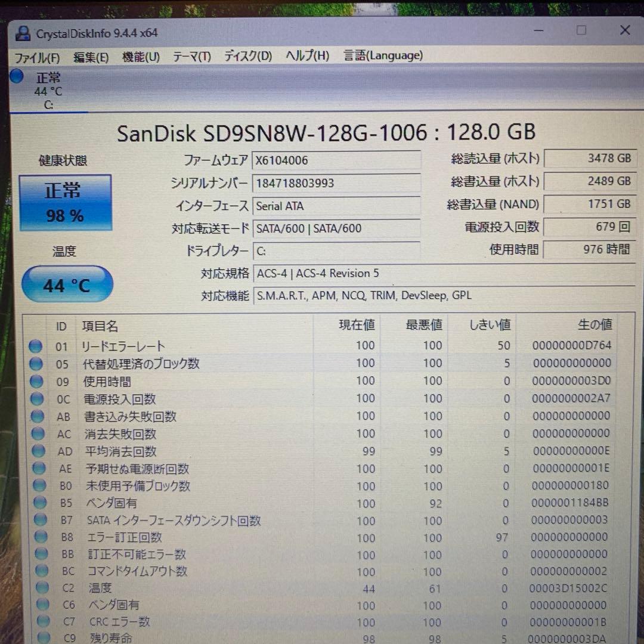This screenshot has width=644, height=644.
Task: Click status circle of row C6 ベンダ固有
Action: pyautogui.click(x=42, y=605)
